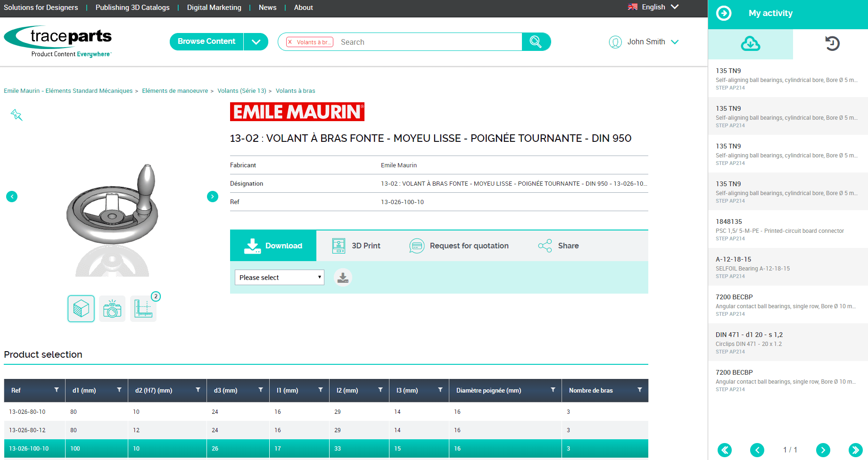Click the user profile avatar icon
The image size is (868, 460).
click(x=615, y=42)
